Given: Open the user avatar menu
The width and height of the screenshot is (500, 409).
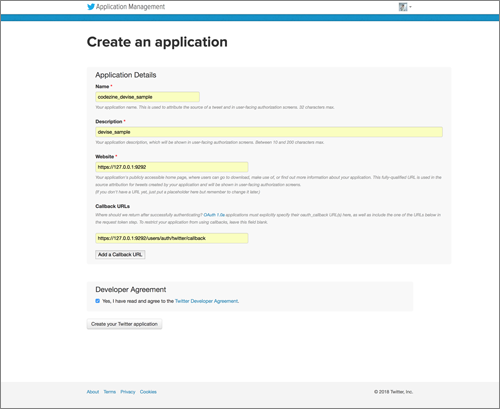Looking at the screenshot, I should tap(405, 7).
